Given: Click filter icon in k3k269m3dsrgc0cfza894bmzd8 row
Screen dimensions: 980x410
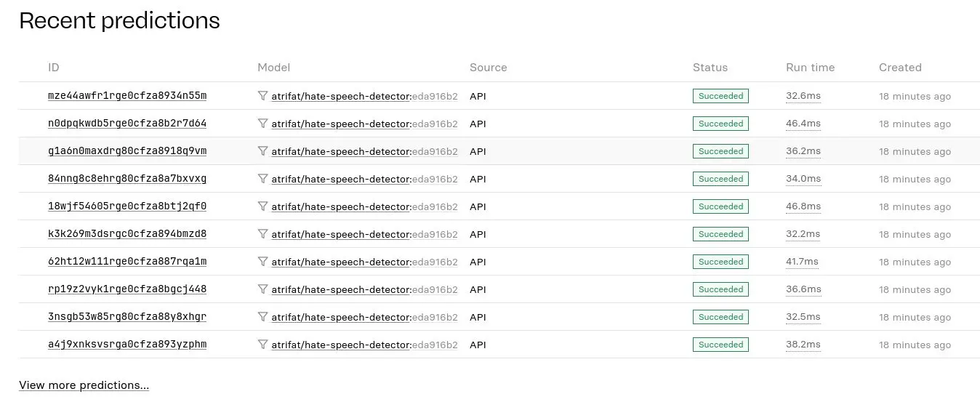Looking at the screenshot, I should click(262, 234).
